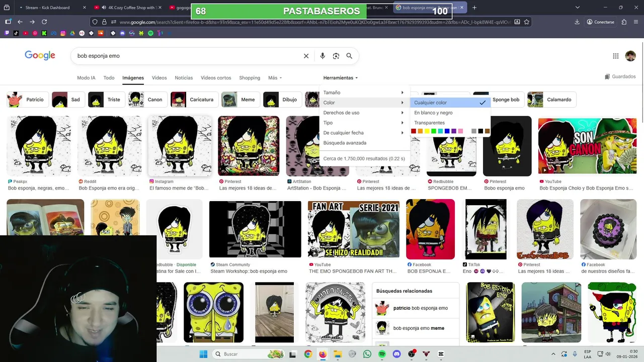The height and width of the screenshot is (362, 644).
Task: Open the list all tabs dropdown
Action: [577, 8]
